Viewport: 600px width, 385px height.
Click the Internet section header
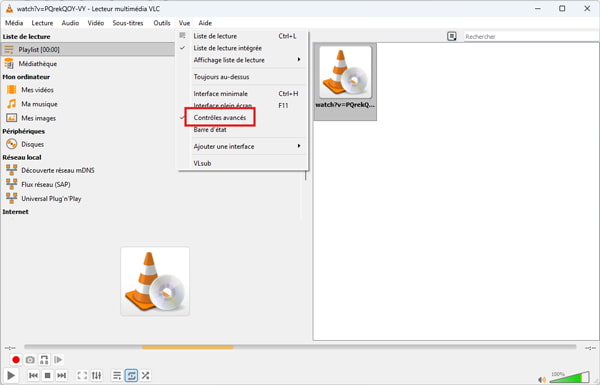[x=16, y=212]
